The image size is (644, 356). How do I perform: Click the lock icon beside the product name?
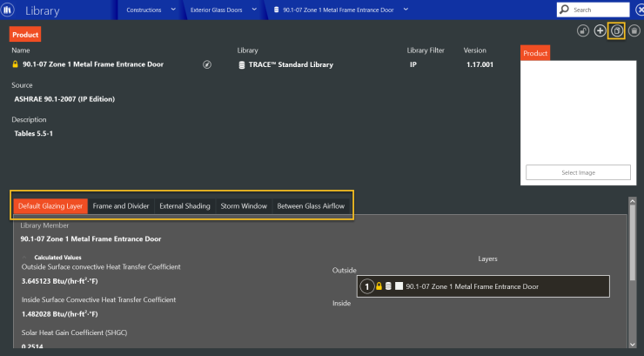pos(15,64)
